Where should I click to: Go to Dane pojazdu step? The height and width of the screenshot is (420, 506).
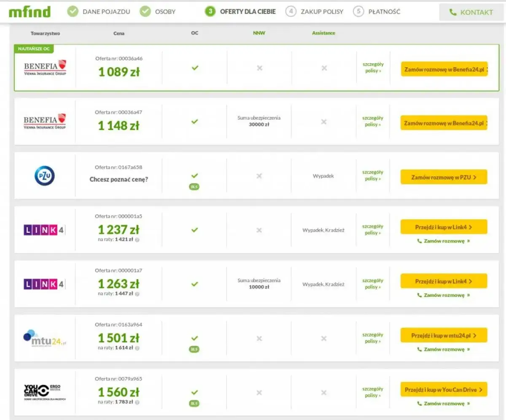click(x=100, y=12)
